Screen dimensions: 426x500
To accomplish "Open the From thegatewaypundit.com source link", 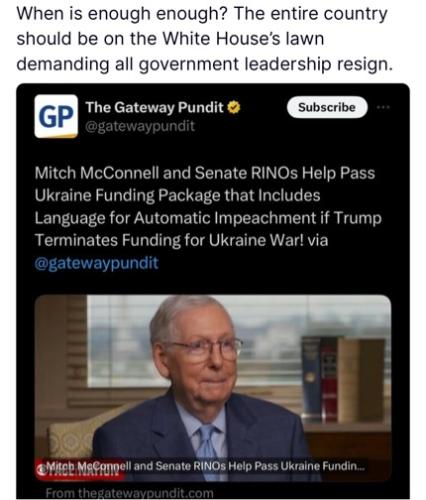I will 129,493.
